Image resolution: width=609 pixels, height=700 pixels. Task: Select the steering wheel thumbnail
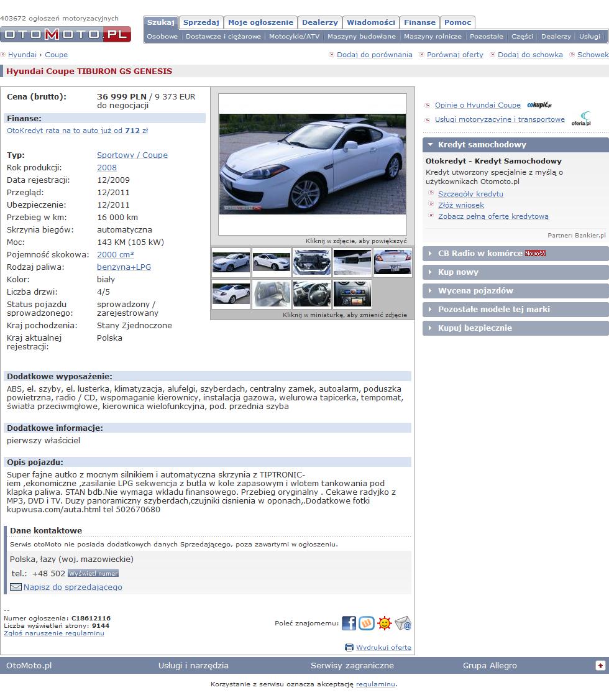312,294
